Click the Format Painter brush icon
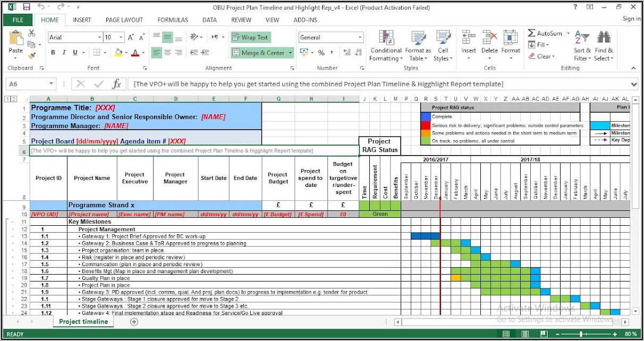 pyautogui.click(x=32, y=55)
